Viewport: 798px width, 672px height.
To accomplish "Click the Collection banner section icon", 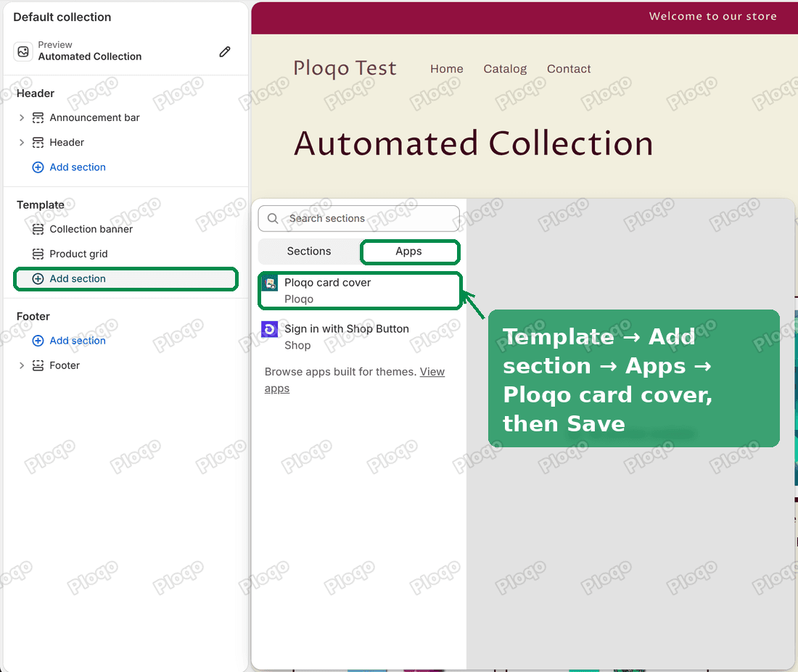I will pyautogui.click(x=38, y=229).
